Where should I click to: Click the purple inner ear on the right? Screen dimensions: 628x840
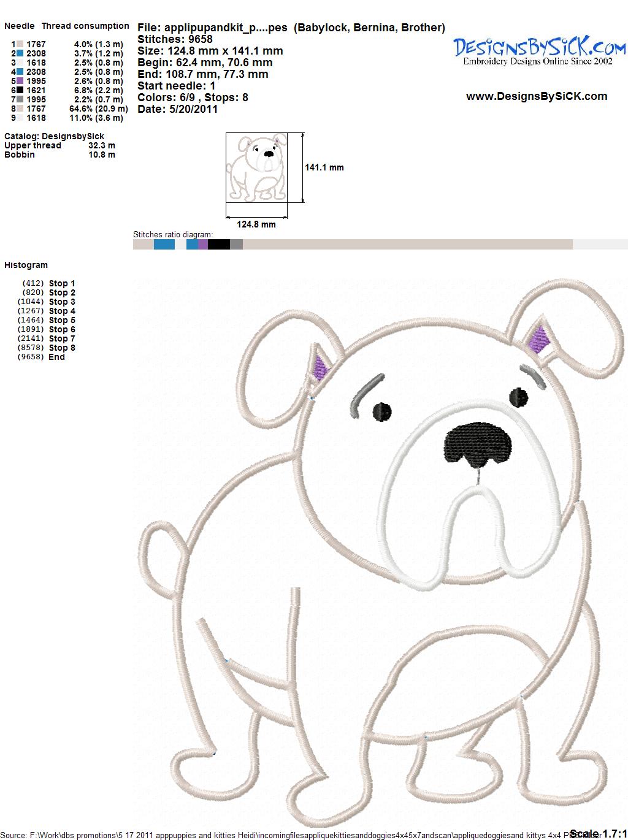coord(539,340)
